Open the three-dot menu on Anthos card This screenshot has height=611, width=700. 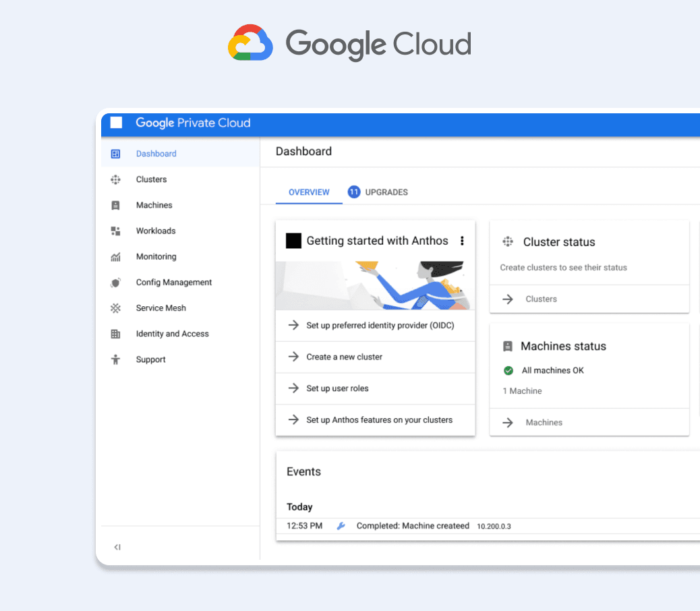[462, 241]
